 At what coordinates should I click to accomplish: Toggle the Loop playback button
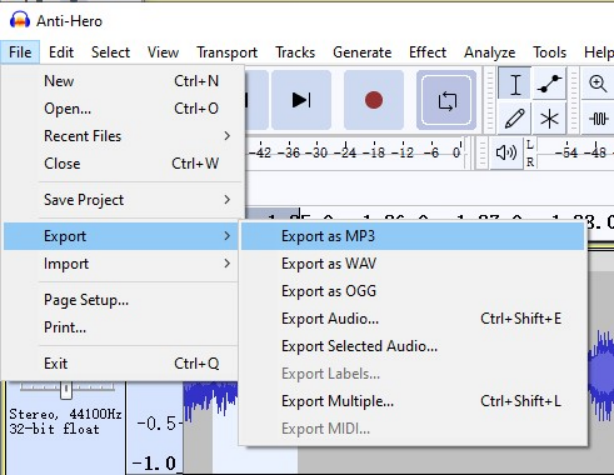(x=447, y=100)
